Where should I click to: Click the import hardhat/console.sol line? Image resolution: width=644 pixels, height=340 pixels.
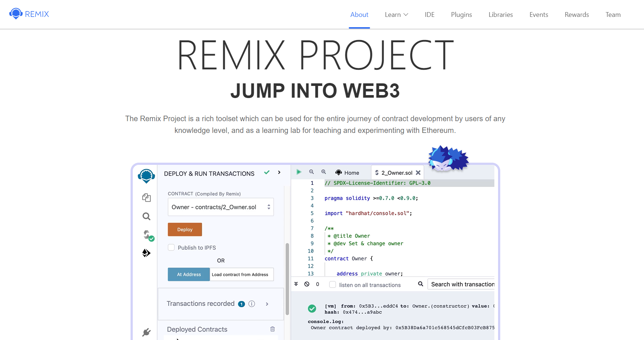(x=368, y=213)
